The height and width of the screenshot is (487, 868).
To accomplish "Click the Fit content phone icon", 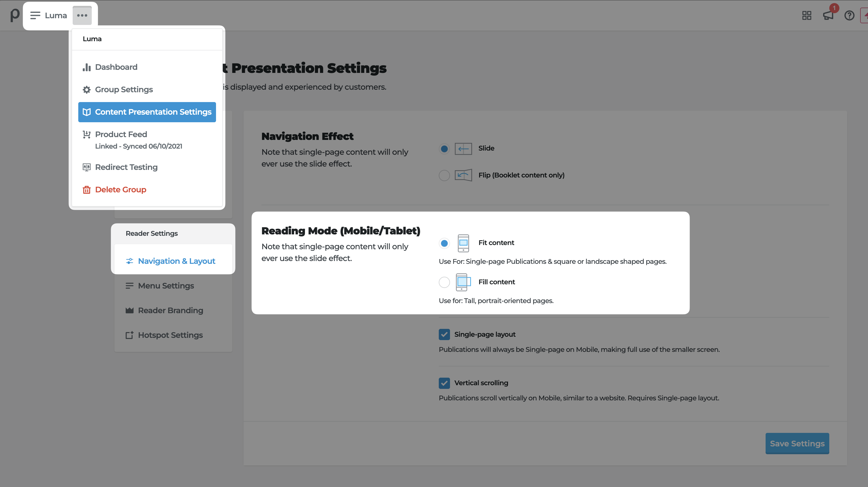I will [x=463, y=243].
